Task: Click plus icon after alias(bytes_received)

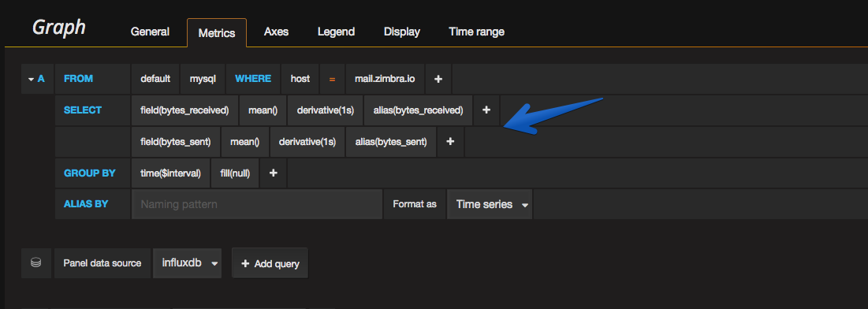Action: [486, 110]
